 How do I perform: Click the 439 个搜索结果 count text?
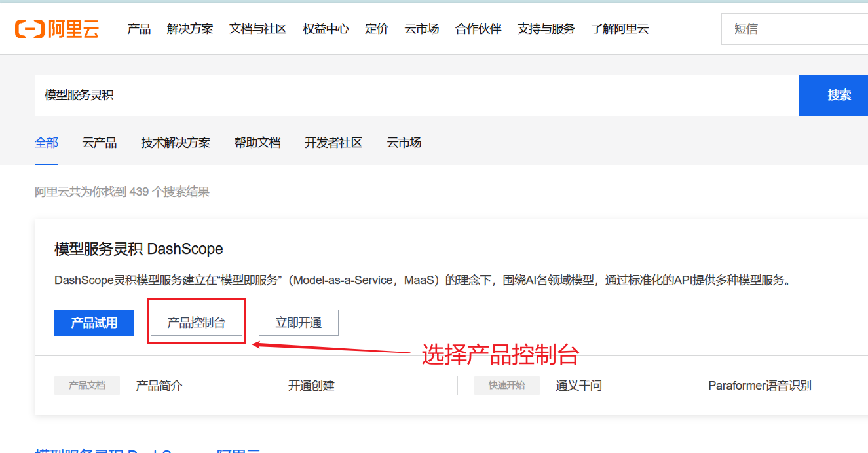coord(170,192)
